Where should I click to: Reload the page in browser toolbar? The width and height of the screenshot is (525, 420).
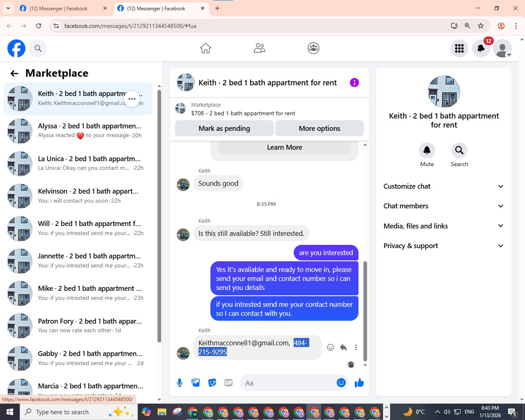pos(39,26)
